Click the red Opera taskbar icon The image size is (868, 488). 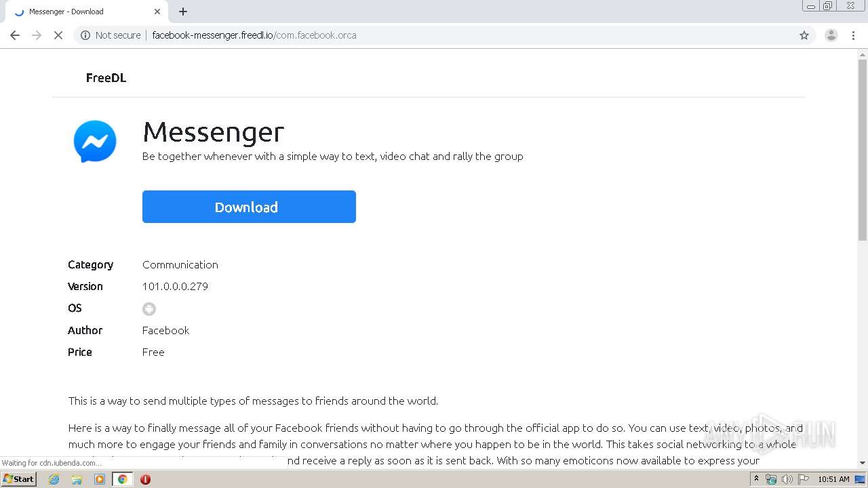point(145,479)
